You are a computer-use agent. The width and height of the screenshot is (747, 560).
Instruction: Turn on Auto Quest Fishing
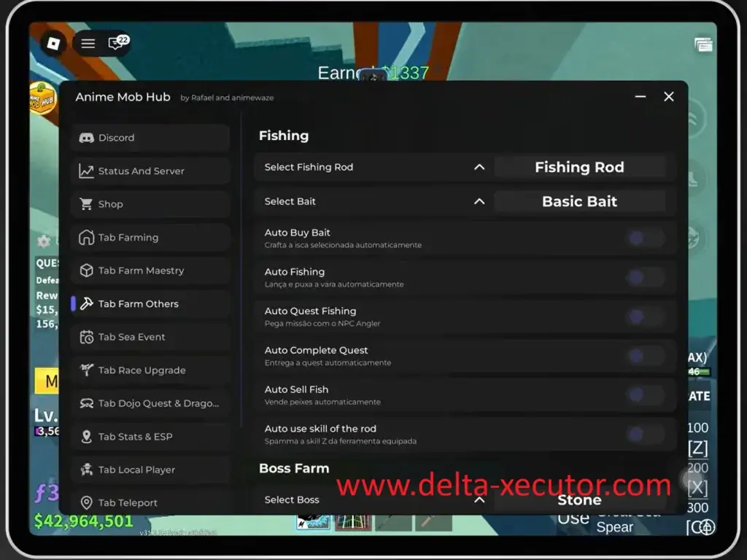(646, 316)
